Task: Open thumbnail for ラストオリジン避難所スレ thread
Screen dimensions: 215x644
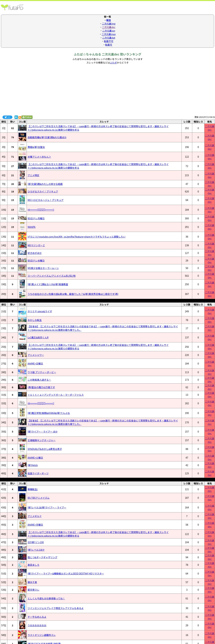Action: click(x=22, y=635)
